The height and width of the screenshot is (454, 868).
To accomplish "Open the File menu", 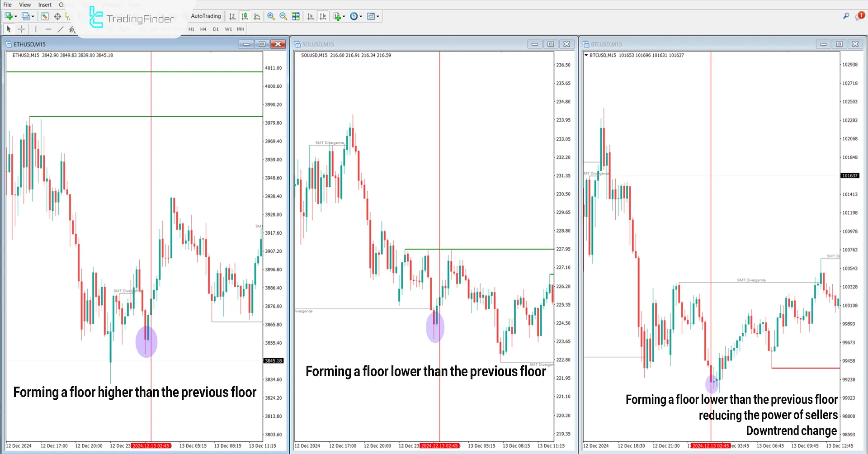I will (7, 5).
